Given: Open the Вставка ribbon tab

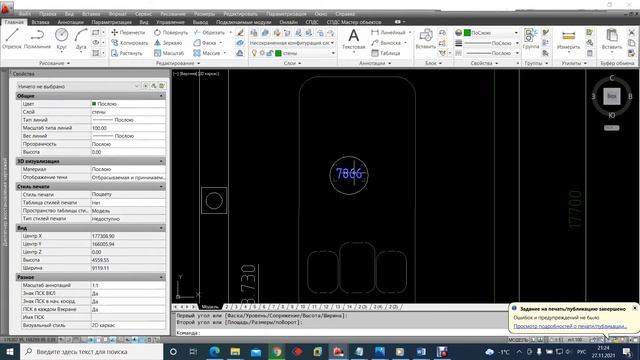Looking at the screenshot, I should click(x=40, y=22).
